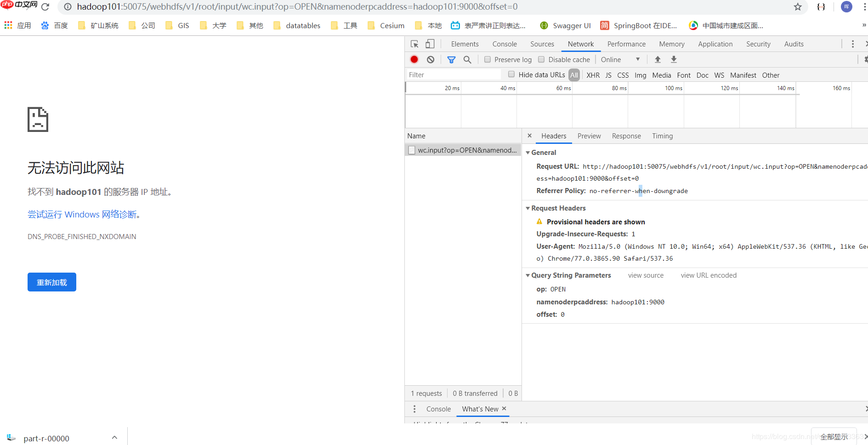Enable the Preserve log checkbox
868x445 pixels.
tap(488, 59)
